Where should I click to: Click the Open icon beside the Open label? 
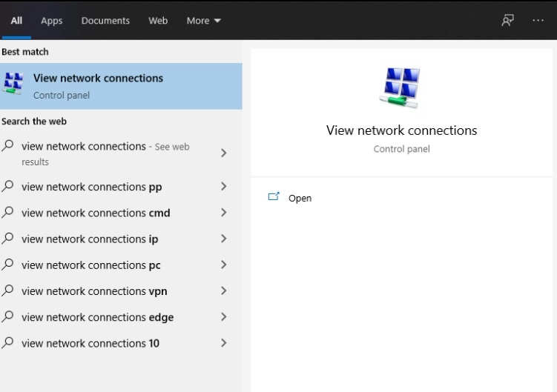point(274,196)
